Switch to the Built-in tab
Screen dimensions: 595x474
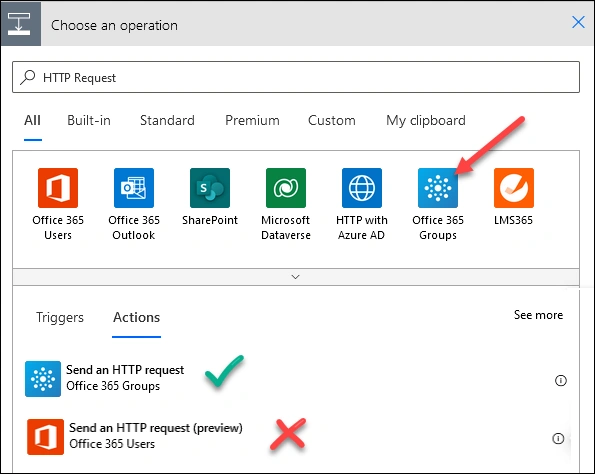point(89,121)
